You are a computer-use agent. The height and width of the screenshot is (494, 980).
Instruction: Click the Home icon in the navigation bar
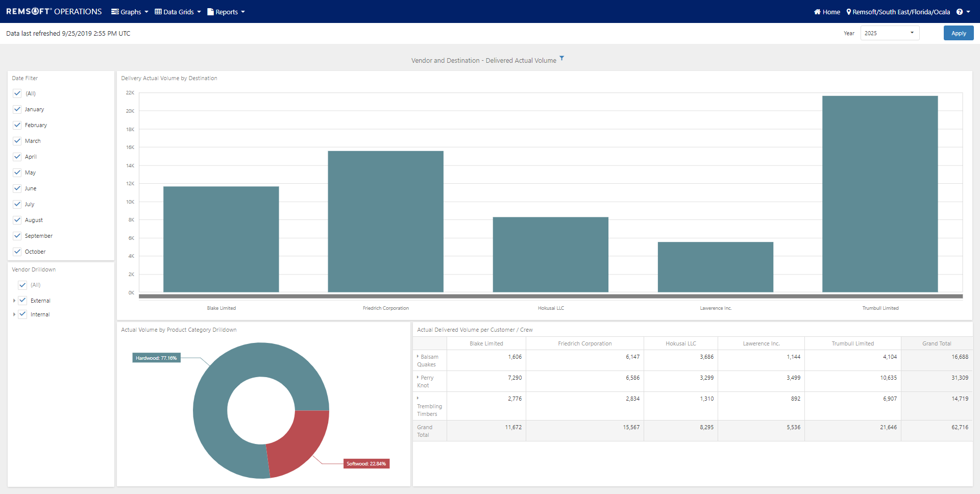pyautogui.click(x=817, y=12)
